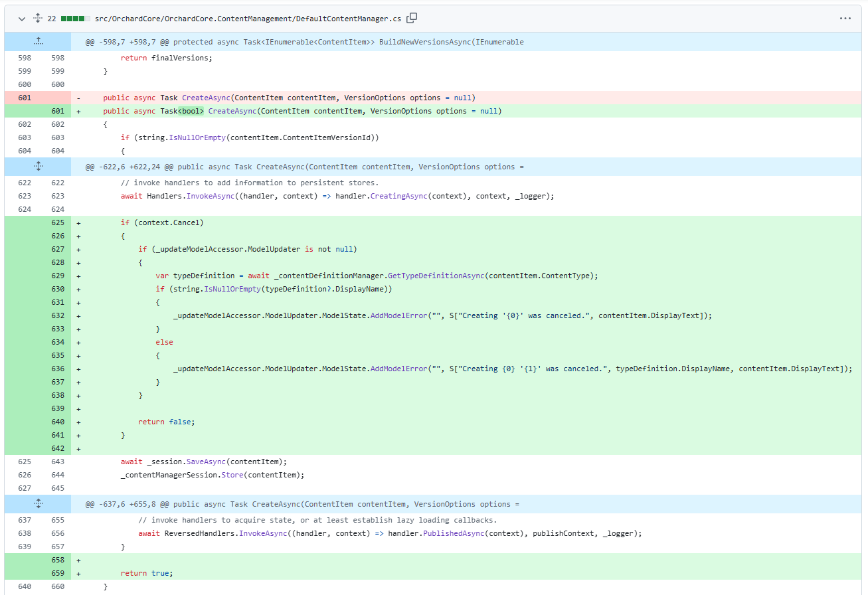Image resolution: width=868 pixels, height=595 pixels.
Task: Click comment 'invoke handlers to acquire state'
Action: click(317, 520)
